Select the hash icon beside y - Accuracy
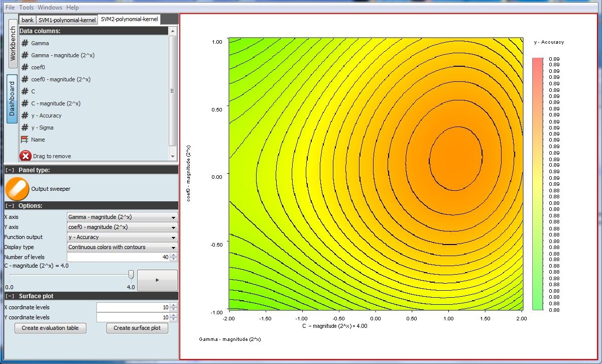This screenshot has width=602, height=364. point(25,115)
